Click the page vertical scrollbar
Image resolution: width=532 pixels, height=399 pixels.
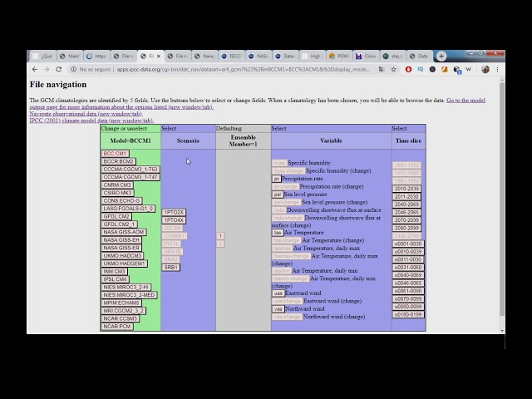502,199
